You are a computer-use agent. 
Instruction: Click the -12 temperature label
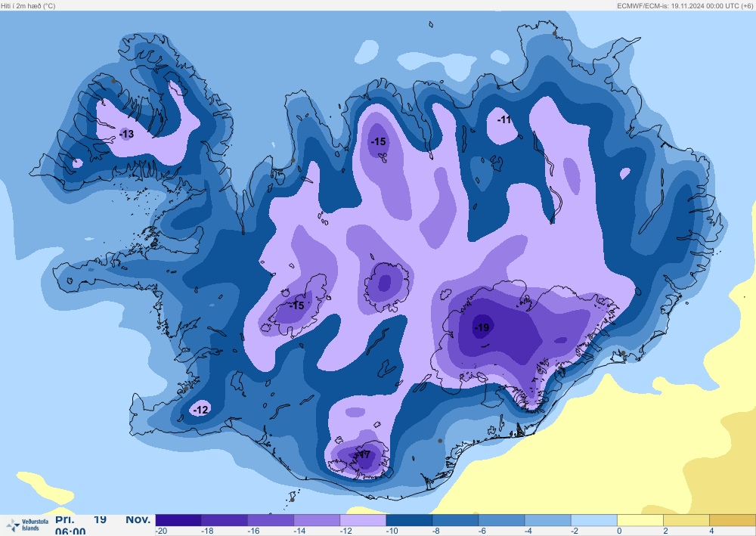pyautogui.click(x=200, y=410)
